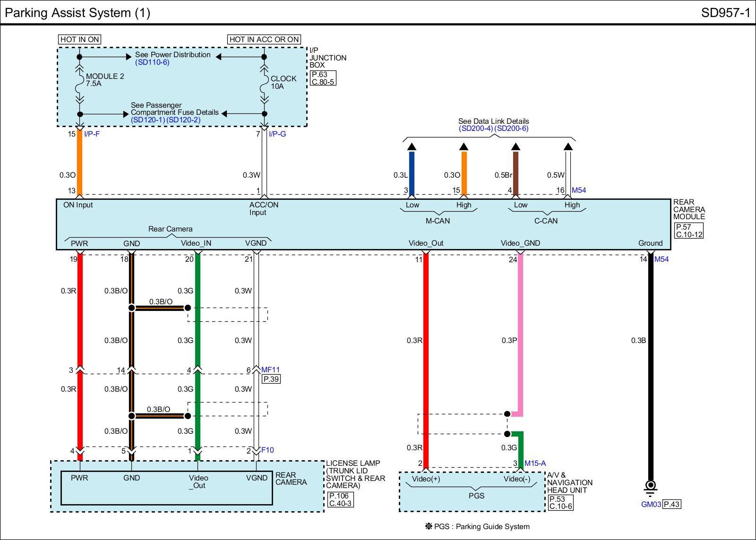756x540 pixels.
Task: Click the arrowhead above the 0.3L blue wire
Action: (x=412, y=146)
